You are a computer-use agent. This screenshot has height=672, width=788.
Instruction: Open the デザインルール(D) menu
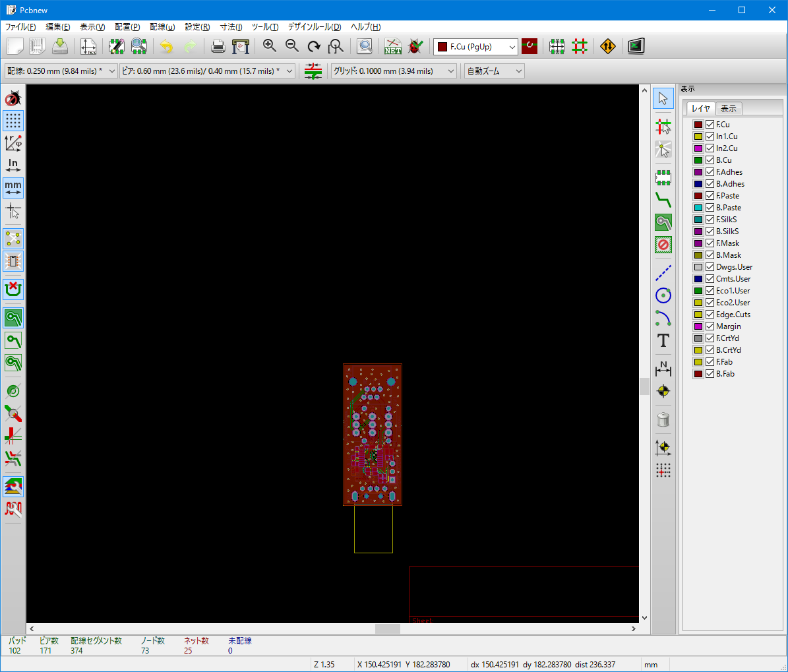pos(315,27)
